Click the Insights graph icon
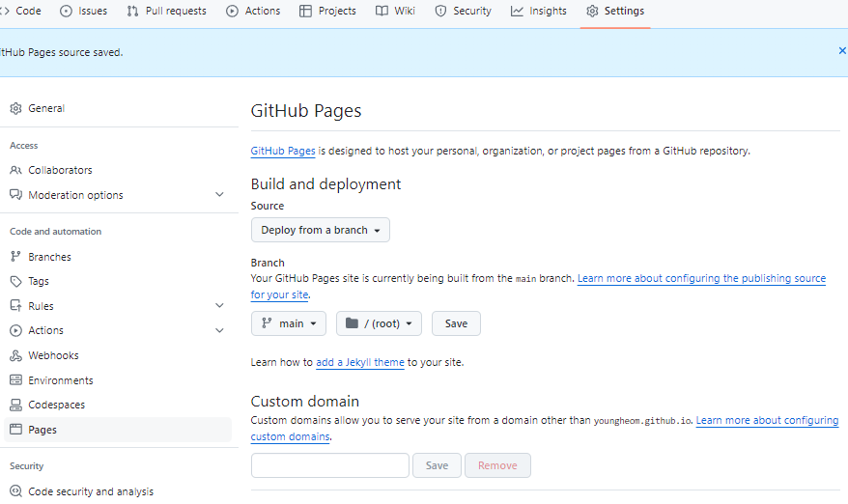This screenshot has width=848, height=504. [517, 11]
